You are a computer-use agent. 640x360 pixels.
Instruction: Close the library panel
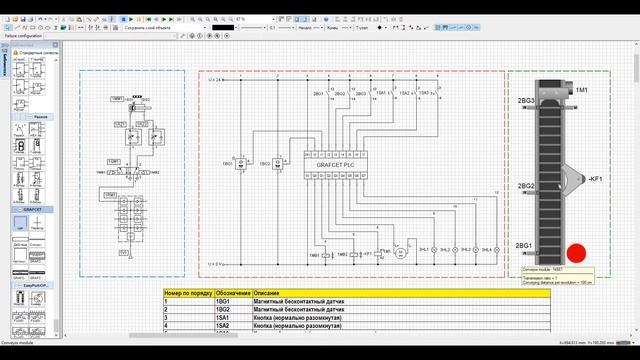(56, 44)
